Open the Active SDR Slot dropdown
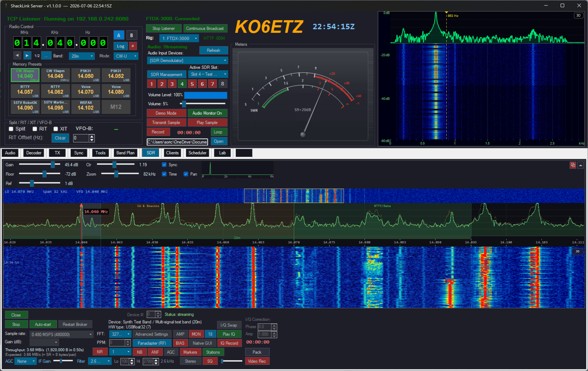This screenshot has width=588, height=371. (x=208, y=74)
